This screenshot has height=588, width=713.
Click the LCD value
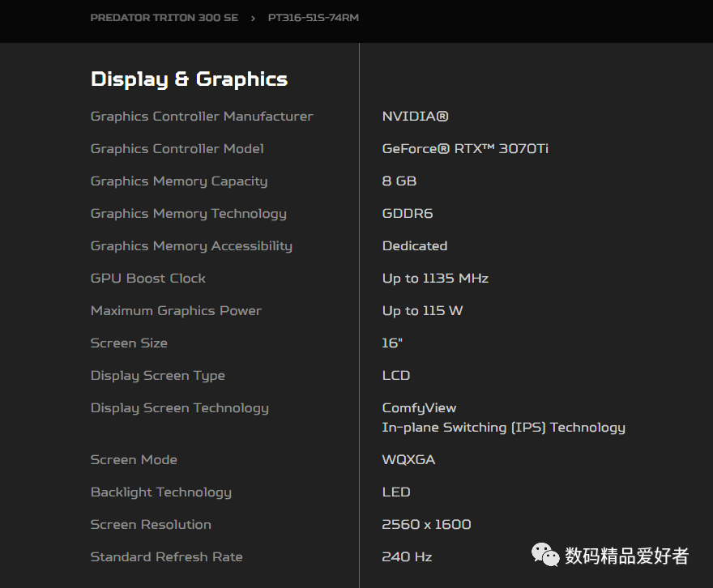point(396,375)
